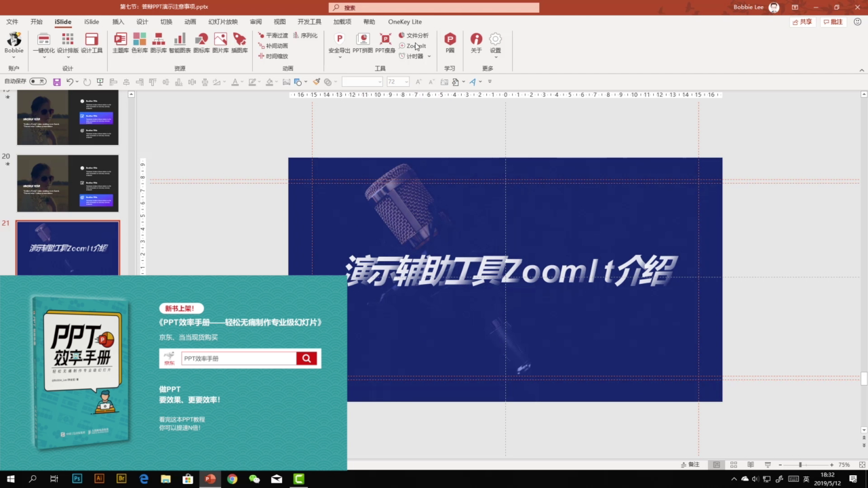This screenshot has width=868, height=488.
Task: Open Chrome from the taskbar
Action: 232,479
